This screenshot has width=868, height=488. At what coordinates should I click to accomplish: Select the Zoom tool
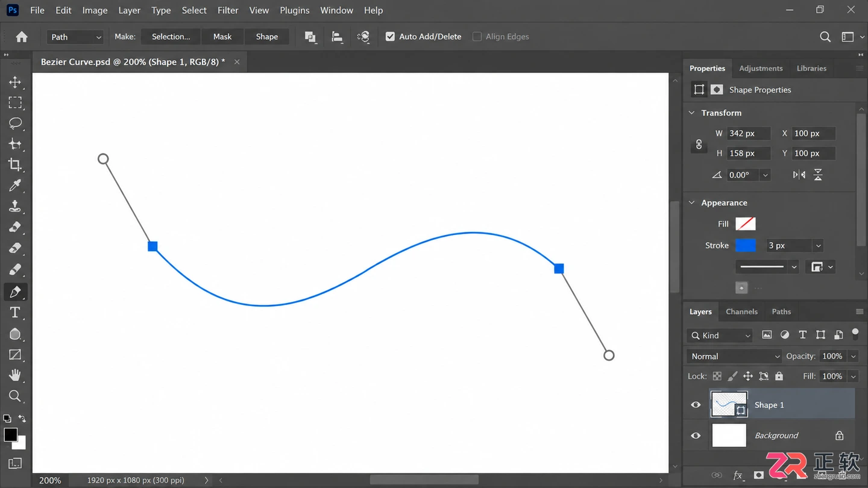pos(15,396)
